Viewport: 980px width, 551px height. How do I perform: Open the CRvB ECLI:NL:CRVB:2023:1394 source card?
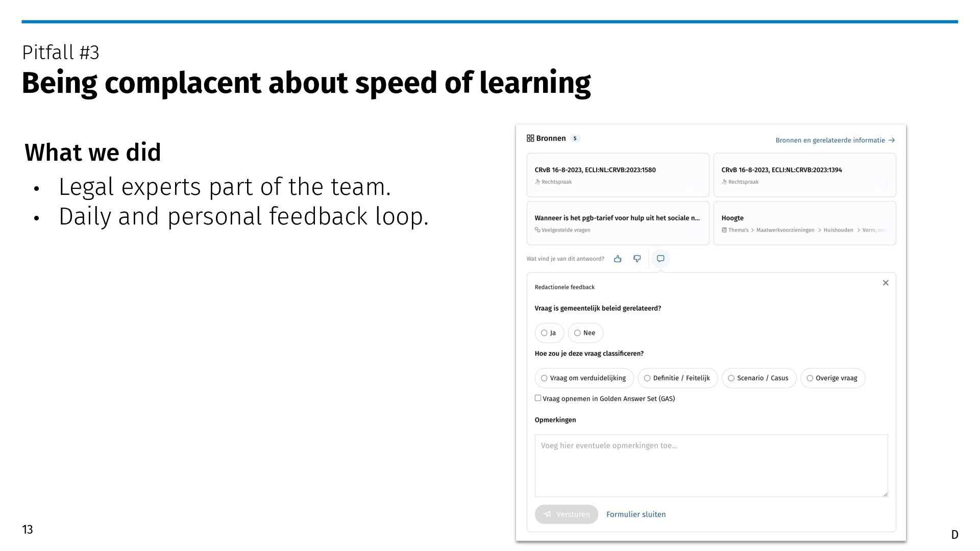coord(804,175)
